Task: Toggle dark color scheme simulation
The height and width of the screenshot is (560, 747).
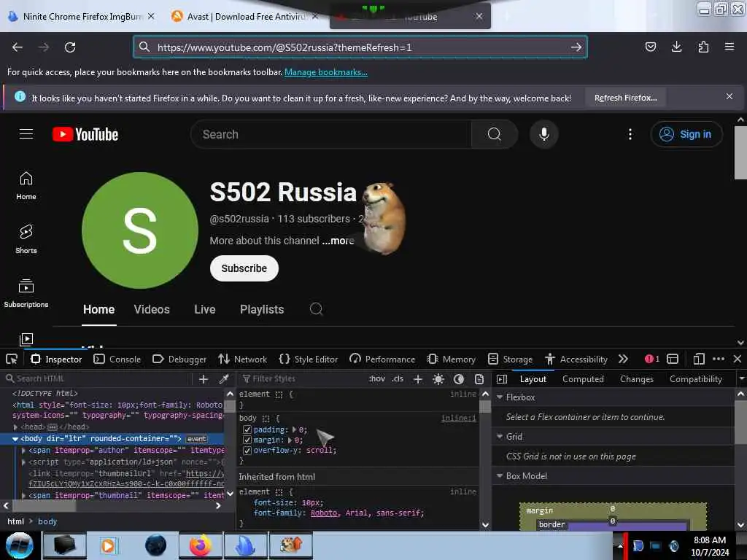Action: (x=459, y=379)
